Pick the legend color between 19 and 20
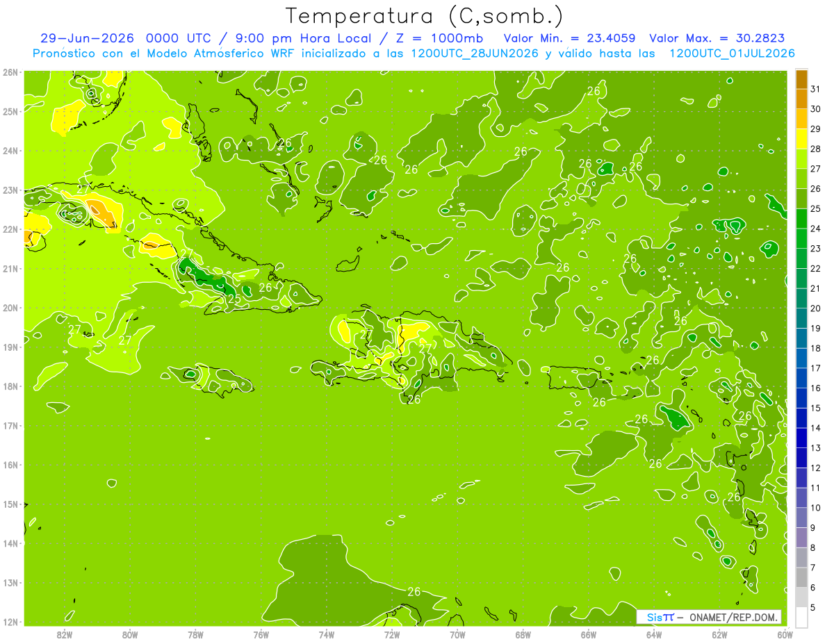834x644 pixels. click(x=801, y=318)
